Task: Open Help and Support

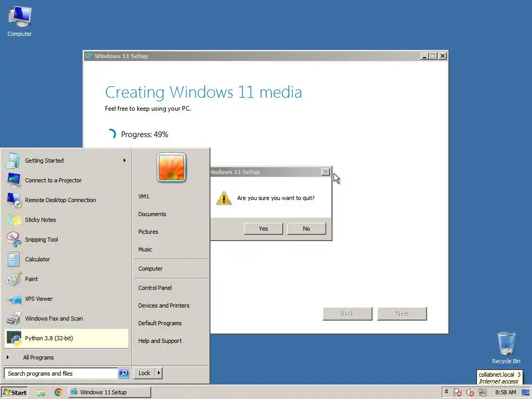Action: coord(160,341)
